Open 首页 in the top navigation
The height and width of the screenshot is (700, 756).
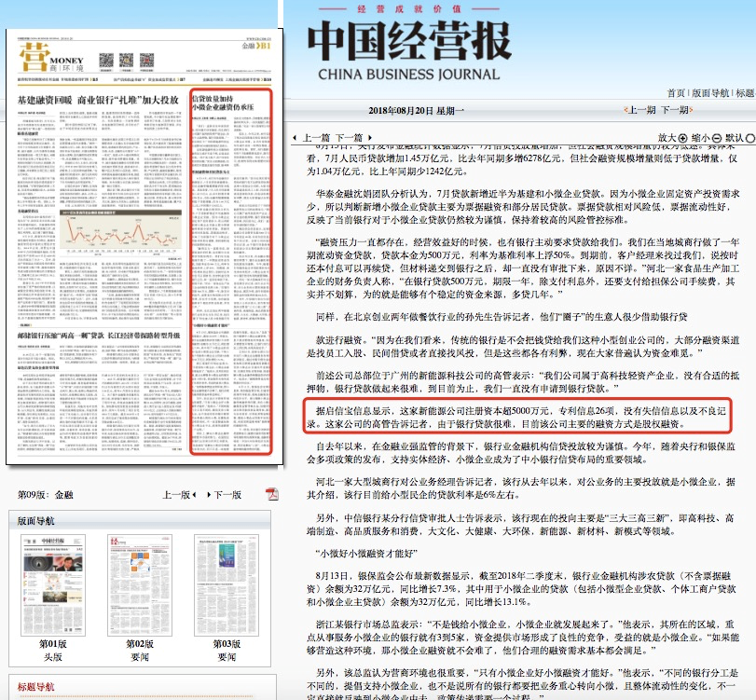pos(676,93)
